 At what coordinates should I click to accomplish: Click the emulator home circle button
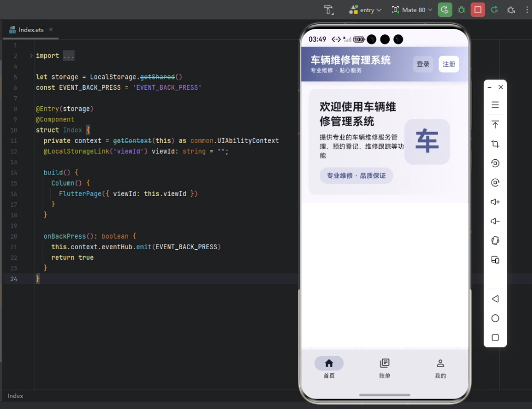[x=495, y=318]
